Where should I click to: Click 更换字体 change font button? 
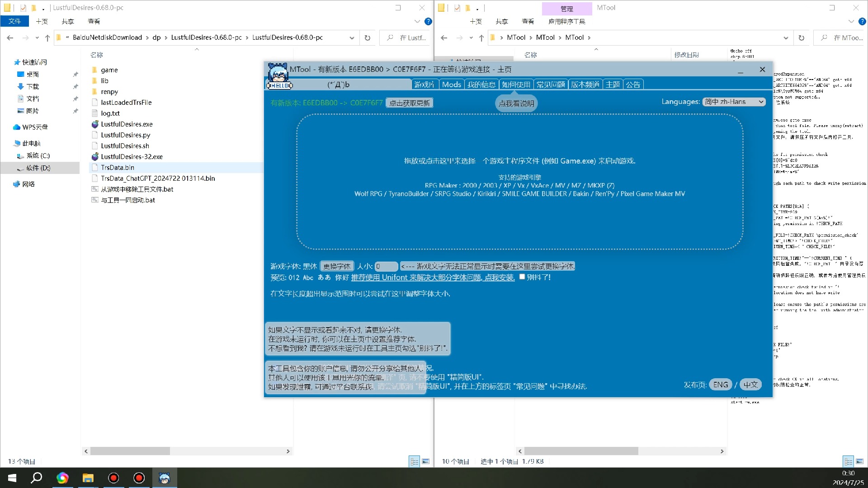point(337,266)
